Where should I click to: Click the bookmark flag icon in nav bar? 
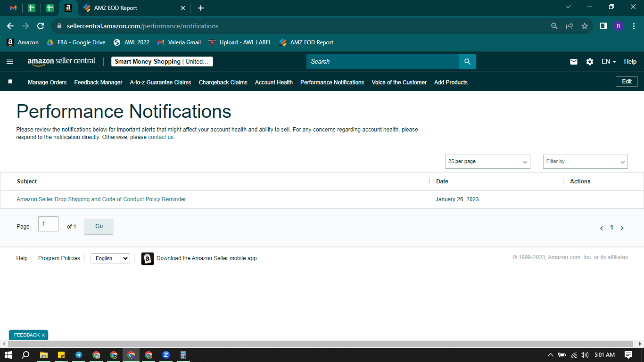(x=10, y=82)
